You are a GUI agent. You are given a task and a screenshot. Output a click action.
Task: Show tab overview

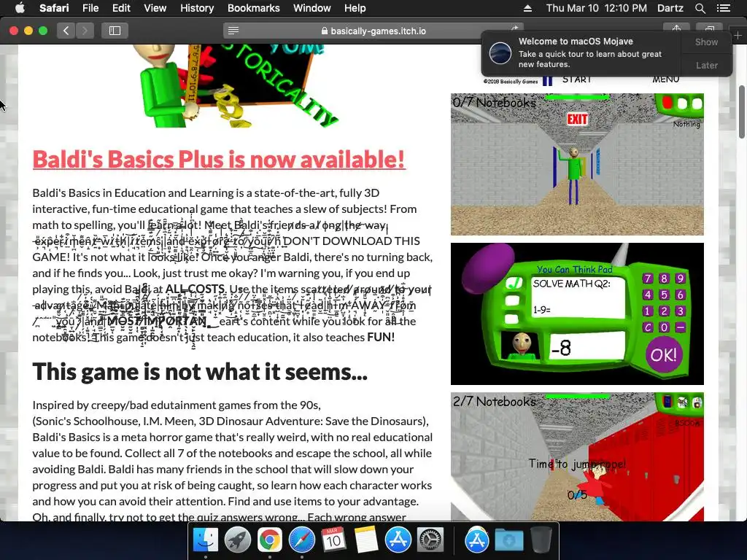[709, 28]
